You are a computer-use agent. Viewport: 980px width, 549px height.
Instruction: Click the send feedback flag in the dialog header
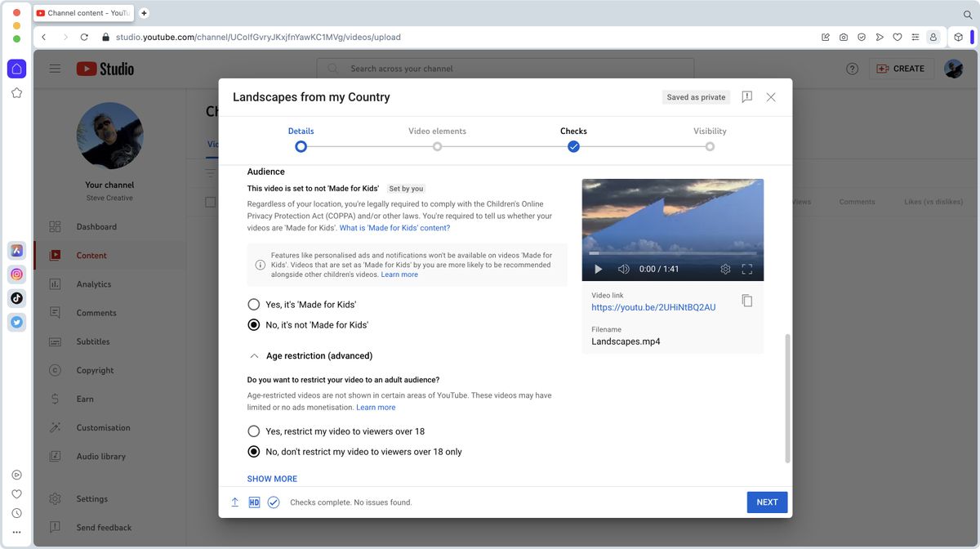(x=746, y=96)
